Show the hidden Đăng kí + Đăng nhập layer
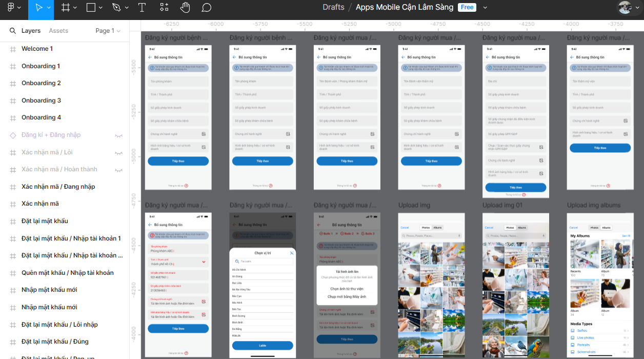Image resolution: width=644 pixels, height=359 pixels. pyautogui.click(x=118, y=135)
